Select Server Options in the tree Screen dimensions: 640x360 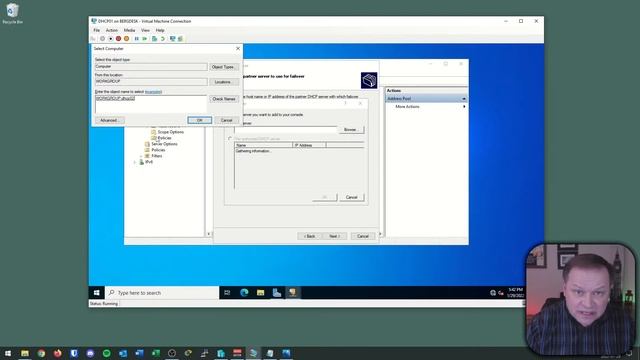pyautogui.click(x=164, y=144)
